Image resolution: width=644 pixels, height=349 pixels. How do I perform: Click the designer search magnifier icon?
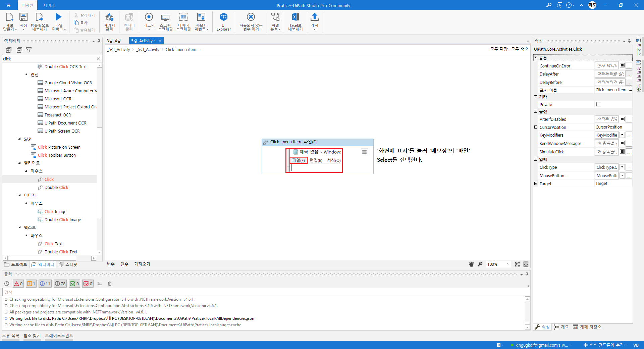480,264
